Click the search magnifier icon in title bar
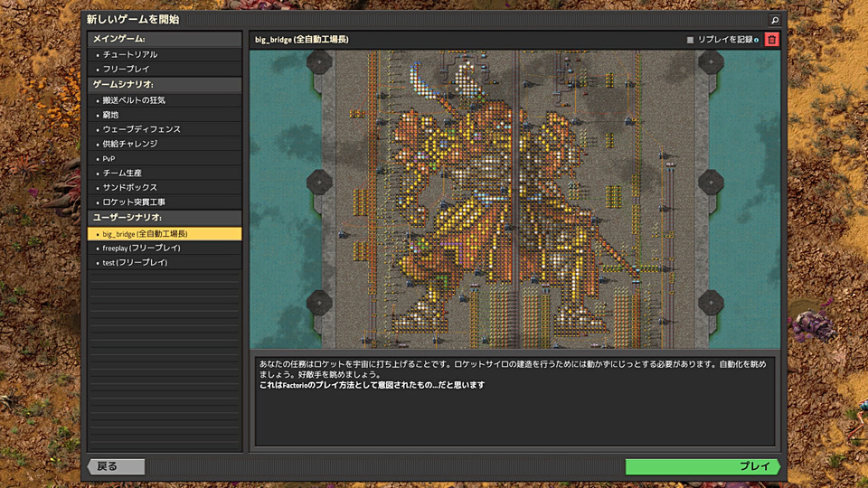The height and width of the screenshot is (488, 868). point(775,20)
